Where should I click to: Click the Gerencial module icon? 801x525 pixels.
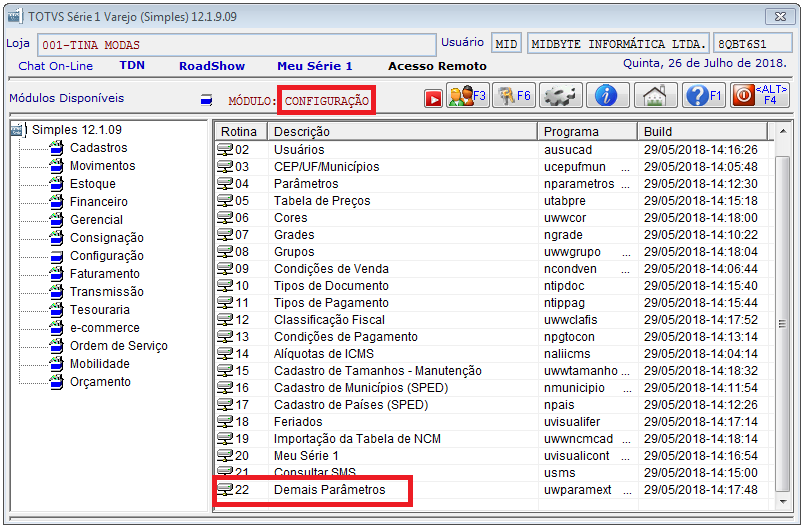(x=57, y=220)
